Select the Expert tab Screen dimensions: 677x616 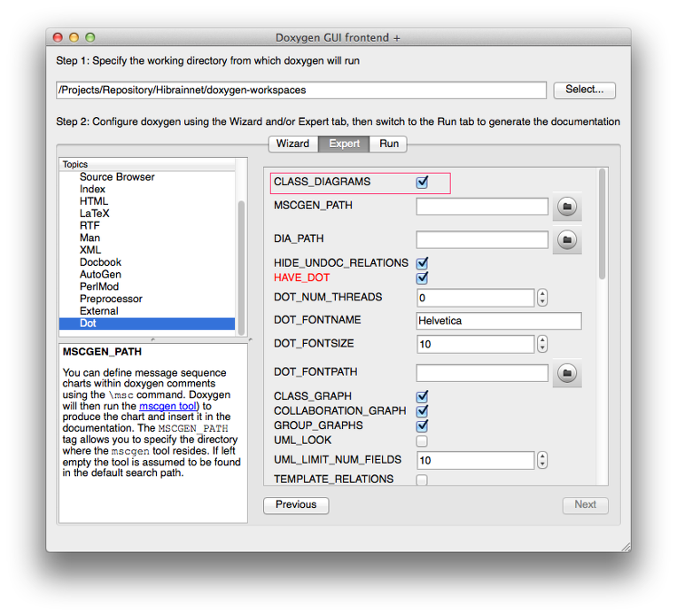[x=344, y=144]
